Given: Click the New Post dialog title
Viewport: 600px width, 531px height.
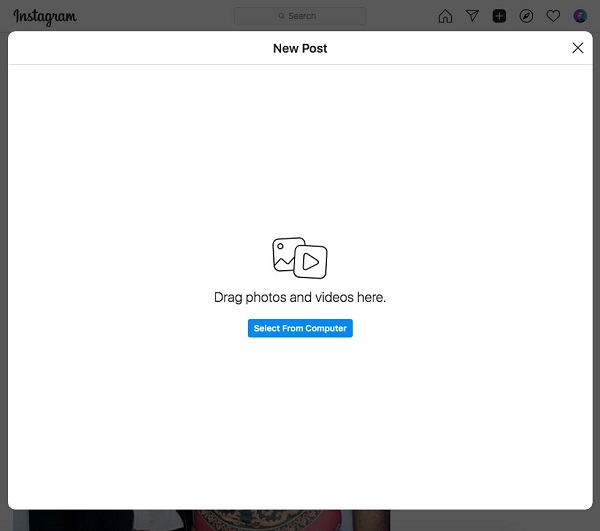Looking at the screenshot, I should [300, 48].
